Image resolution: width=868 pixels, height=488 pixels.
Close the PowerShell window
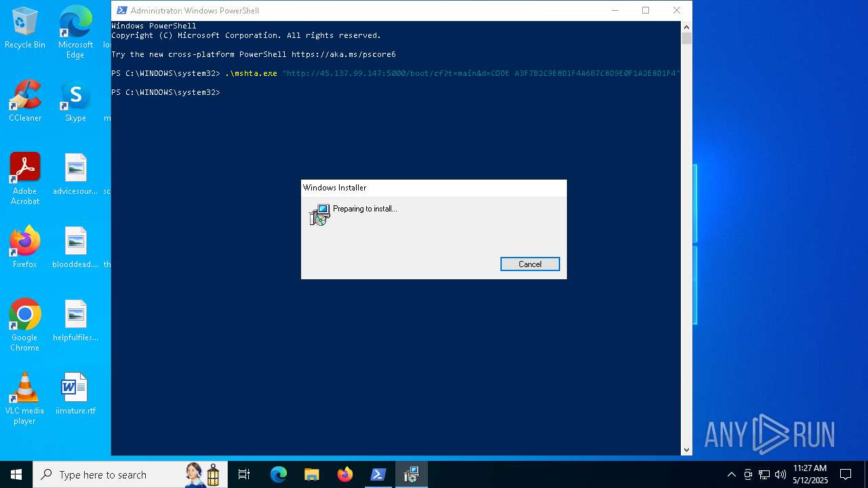coord(676,10)
